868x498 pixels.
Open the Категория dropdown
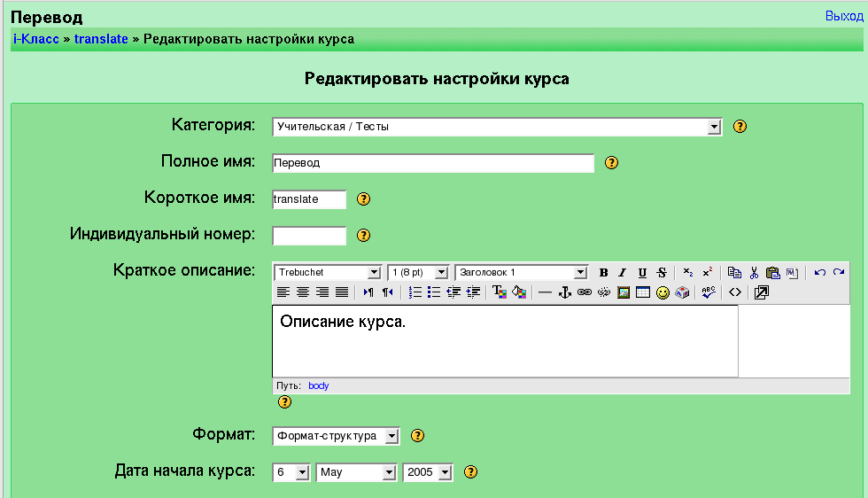pos(714,127)
